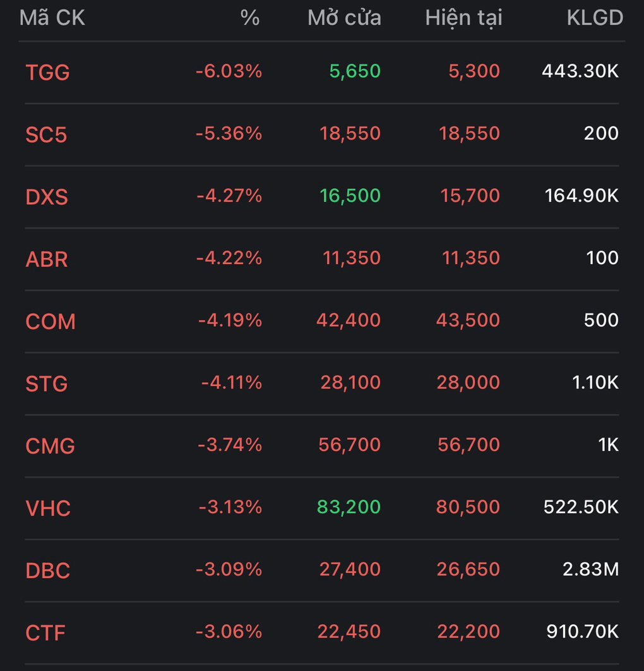644x671 pixels.
Task: Click TGG's -6.03% change value
Action: 229,71
